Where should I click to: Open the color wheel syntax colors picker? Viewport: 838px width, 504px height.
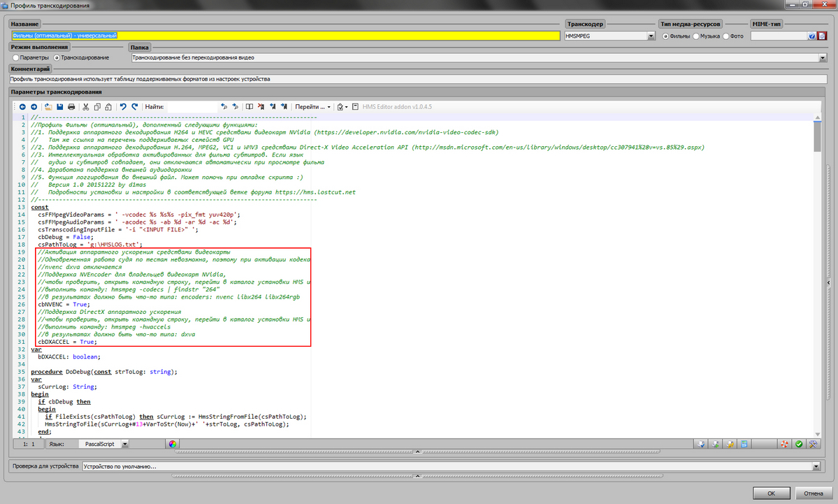[x=172, y=443]
